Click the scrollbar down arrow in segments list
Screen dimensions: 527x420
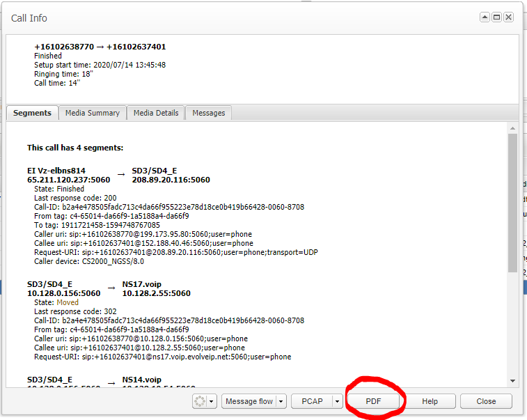pos(512,381)
